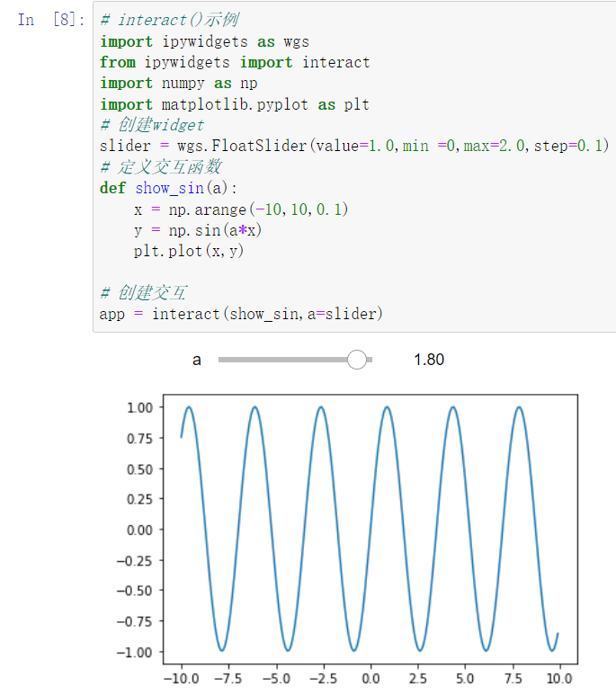Click the x-axis tick label −10.0
616x695 pixels.
pos(181,678)
